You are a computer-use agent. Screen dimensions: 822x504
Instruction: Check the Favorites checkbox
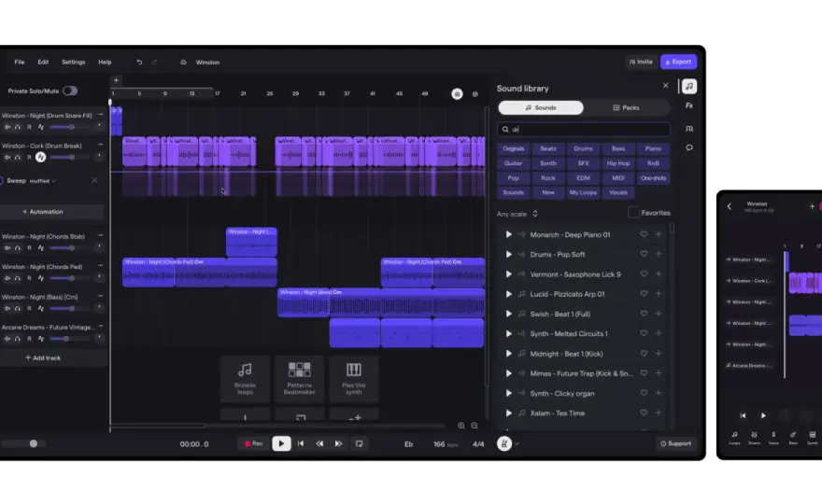[x=633, y=213]
